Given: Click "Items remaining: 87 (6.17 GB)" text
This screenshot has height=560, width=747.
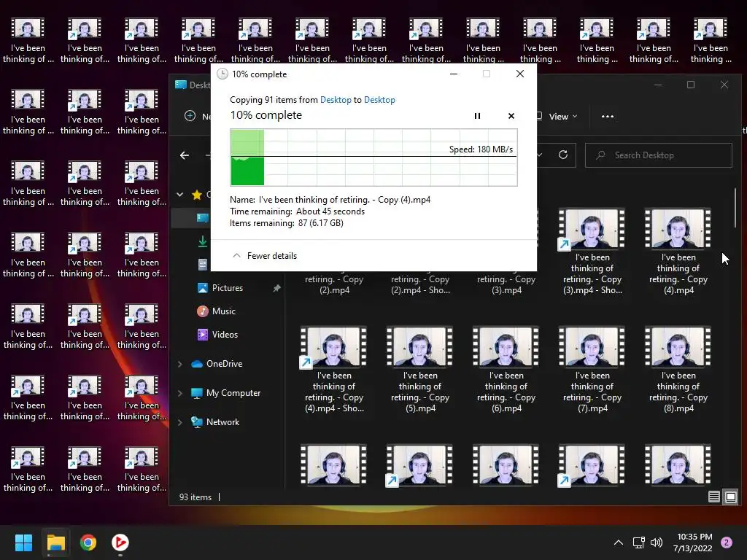Looking at the screenshot, I should pyautogui.click(x=286, y=223).
